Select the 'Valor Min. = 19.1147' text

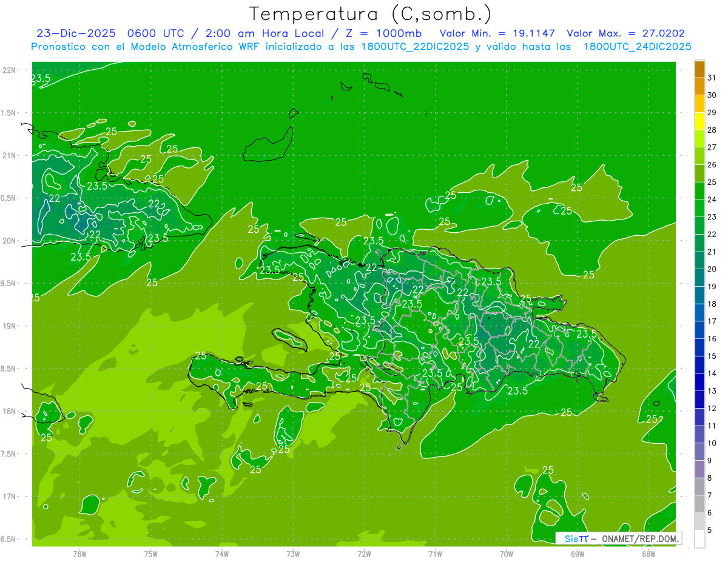click(x=499, y=33)
